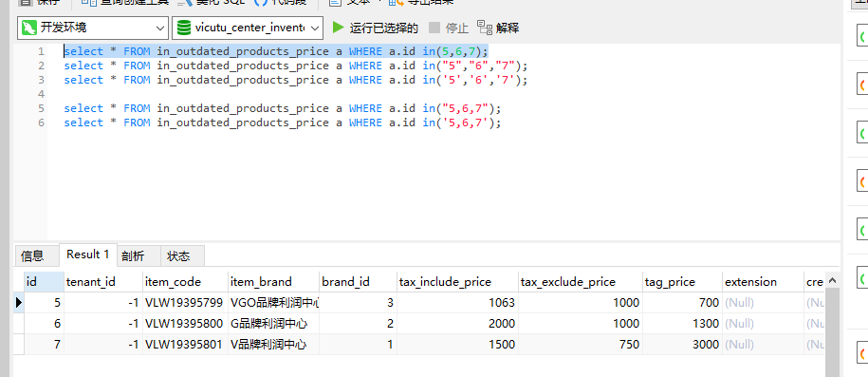The height and width of the screenshot is (377, 868).
Task: Select the extension (Null) cell in row 5
Action: (x=764, y=303)
